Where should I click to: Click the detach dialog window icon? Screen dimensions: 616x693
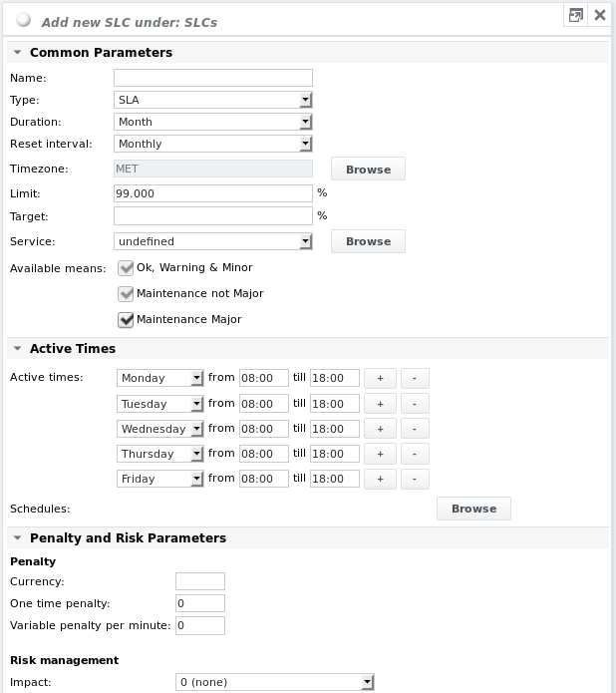(x=575, y=15)
